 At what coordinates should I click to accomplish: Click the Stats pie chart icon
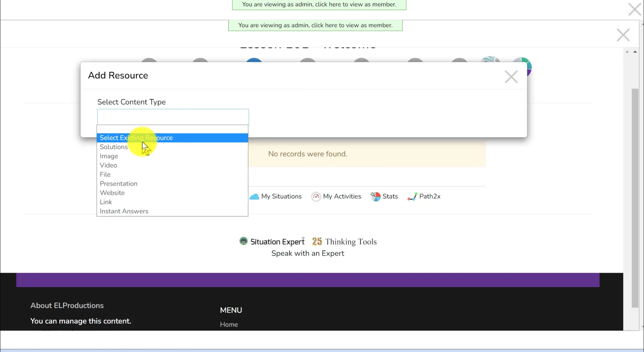(376, 196)
